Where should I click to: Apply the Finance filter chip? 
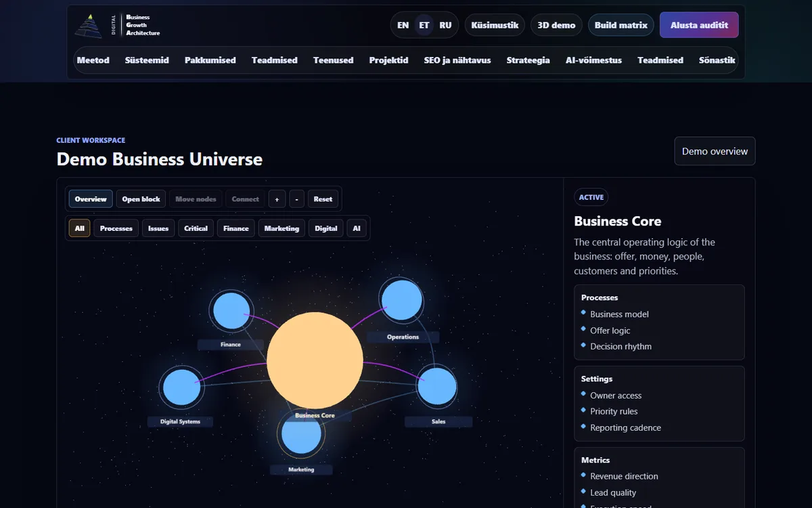236,228
